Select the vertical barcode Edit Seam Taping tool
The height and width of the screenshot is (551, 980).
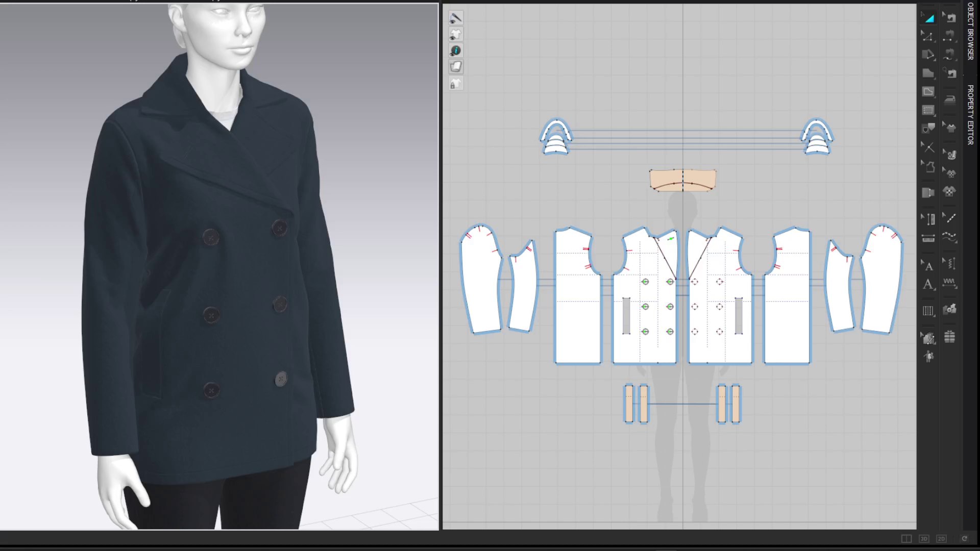pos(928,219)
